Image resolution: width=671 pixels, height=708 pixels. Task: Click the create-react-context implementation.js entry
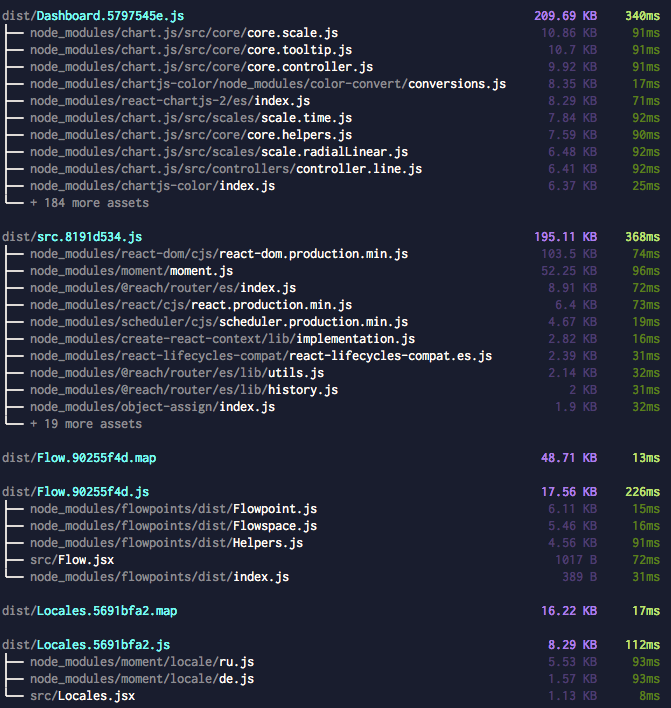[x=223, y=339]
